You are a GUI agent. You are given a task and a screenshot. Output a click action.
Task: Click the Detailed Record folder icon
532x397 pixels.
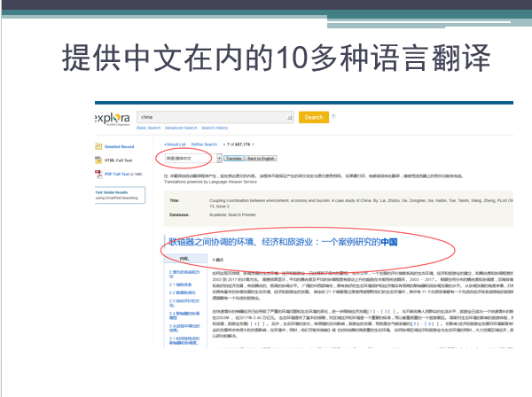[98, 146]
